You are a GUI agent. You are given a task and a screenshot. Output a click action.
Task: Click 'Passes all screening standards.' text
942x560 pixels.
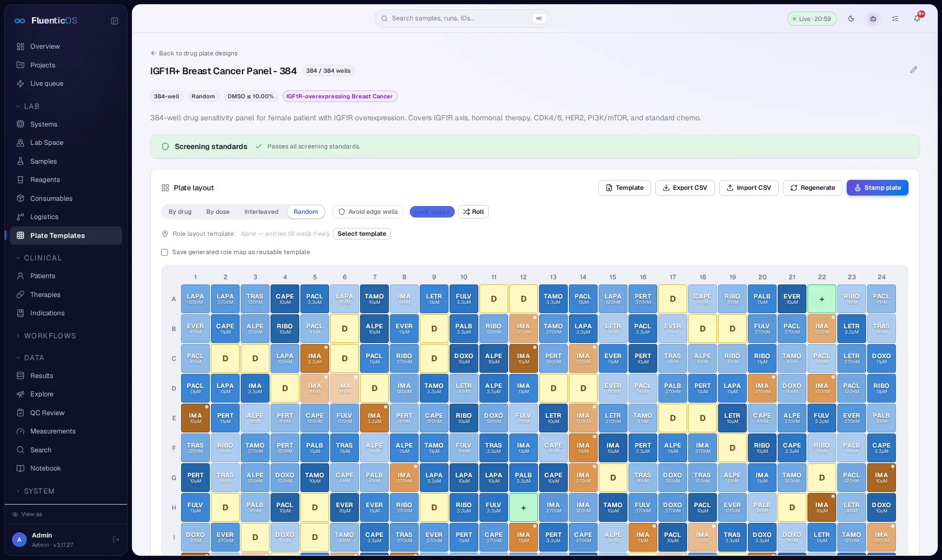click(x=314, y=146)
